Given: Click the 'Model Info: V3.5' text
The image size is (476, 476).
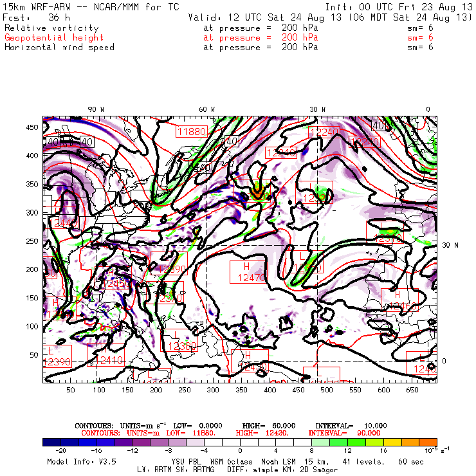Looking at the screenshot, I should tap(82, 462).
